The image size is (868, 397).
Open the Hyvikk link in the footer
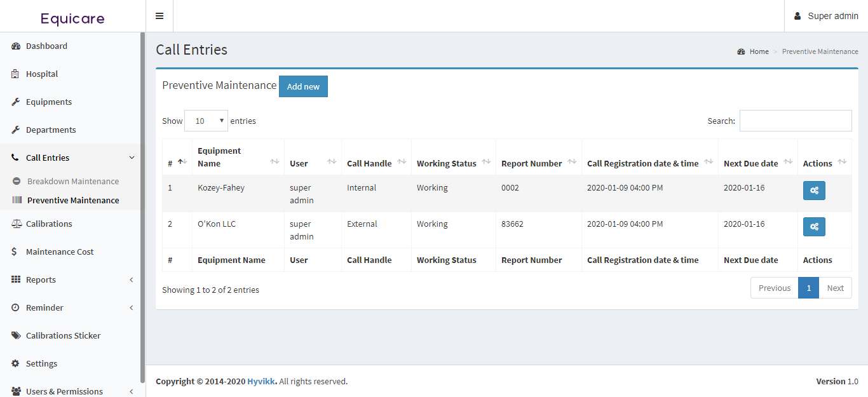click(261, 381)
